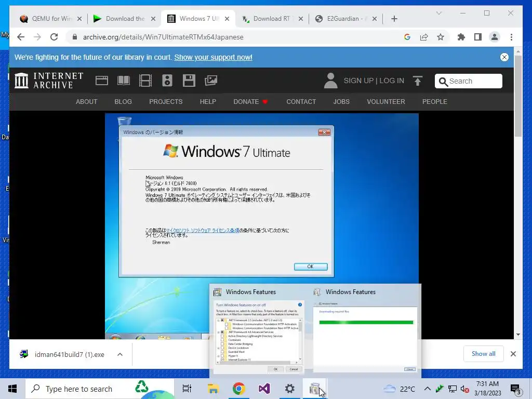Open Internet Archive Texts book icon
532x399 pixels.
pyautogui.click(x=124, y=81)
